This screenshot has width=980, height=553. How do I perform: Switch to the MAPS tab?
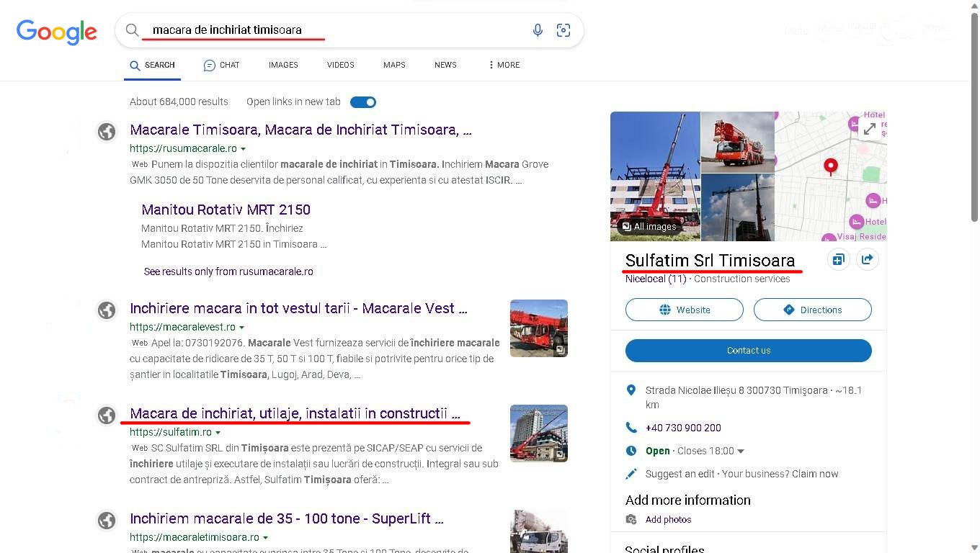tap(394, 65)
